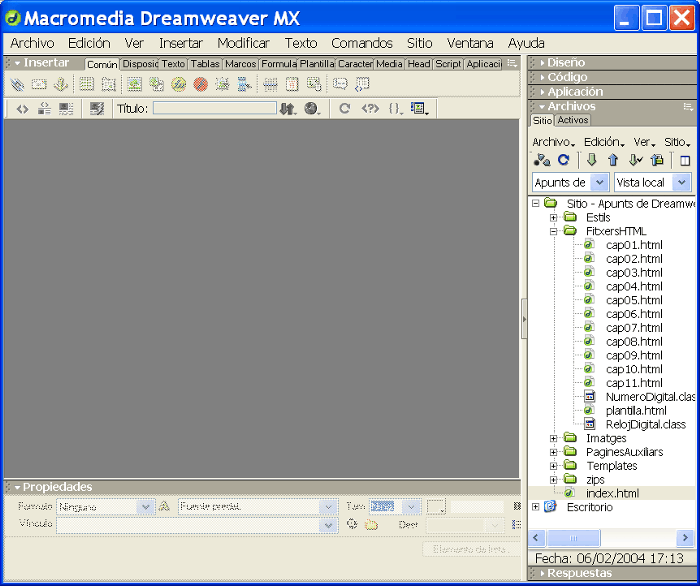Open the Comandos menu

(362, 43)
